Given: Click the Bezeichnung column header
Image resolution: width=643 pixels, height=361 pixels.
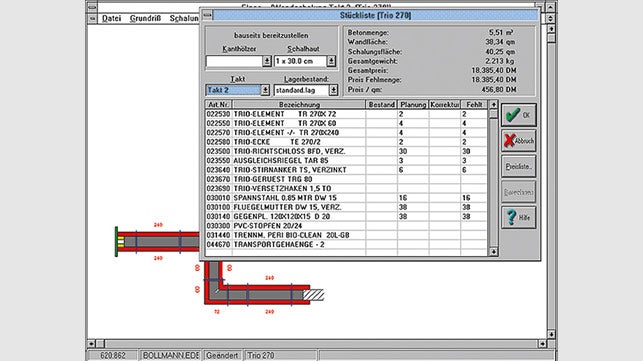Looking at the screenshot, I should (299, 105).
